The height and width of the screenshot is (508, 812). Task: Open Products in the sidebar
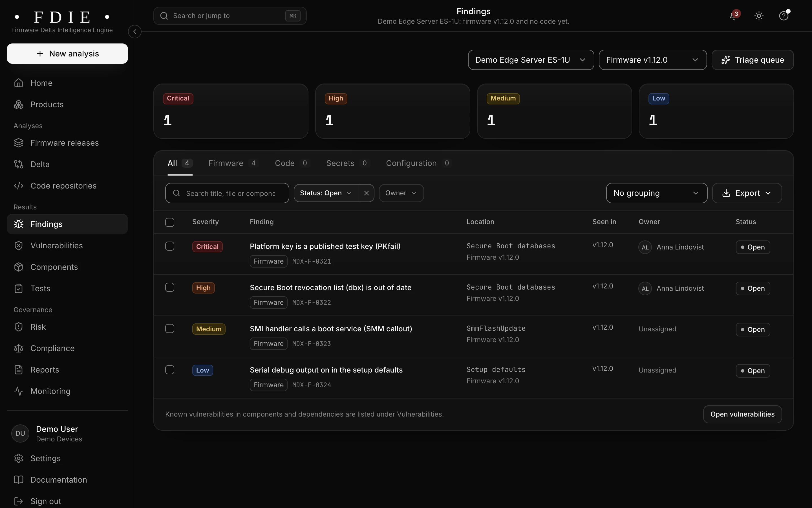[67, 104]
